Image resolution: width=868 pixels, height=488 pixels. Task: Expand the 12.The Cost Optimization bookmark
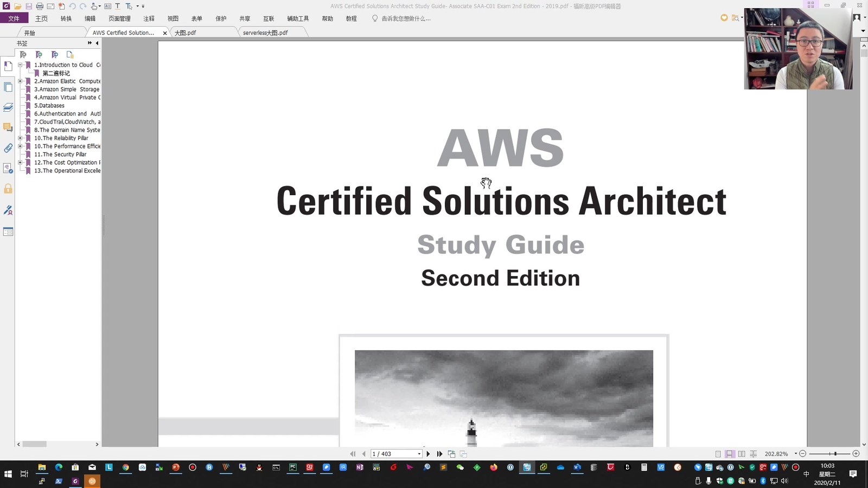[20, 163]
